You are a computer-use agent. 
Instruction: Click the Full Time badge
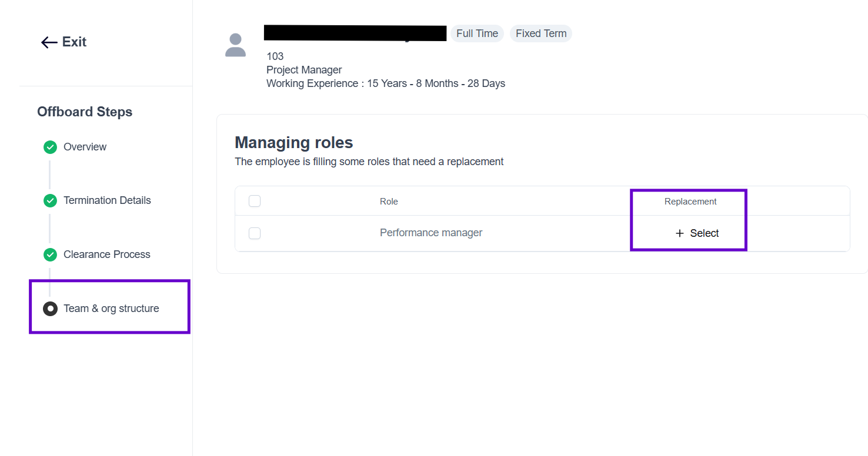click(x=477, y=33)
